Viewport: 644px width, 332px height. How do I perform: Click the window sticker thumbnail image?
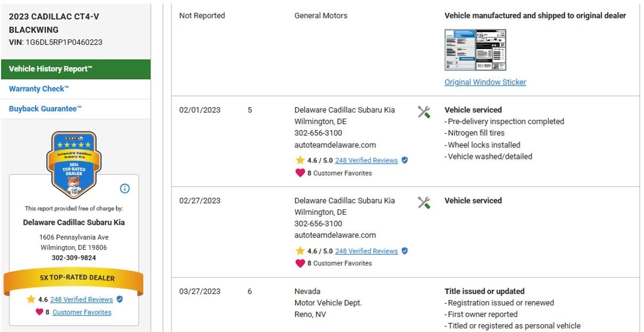tap(475, 50)
